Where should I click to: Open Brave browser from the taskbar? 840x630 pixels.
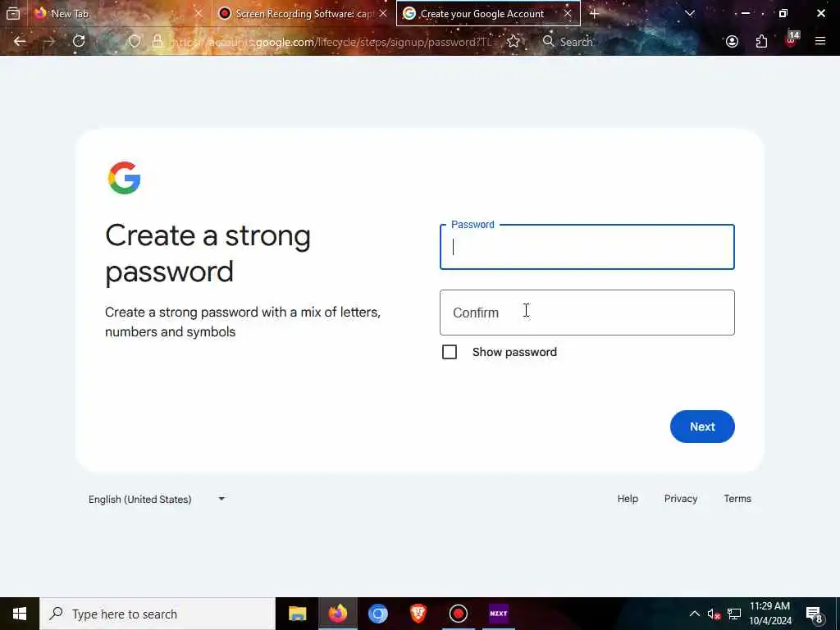click(x=418, y=614)
